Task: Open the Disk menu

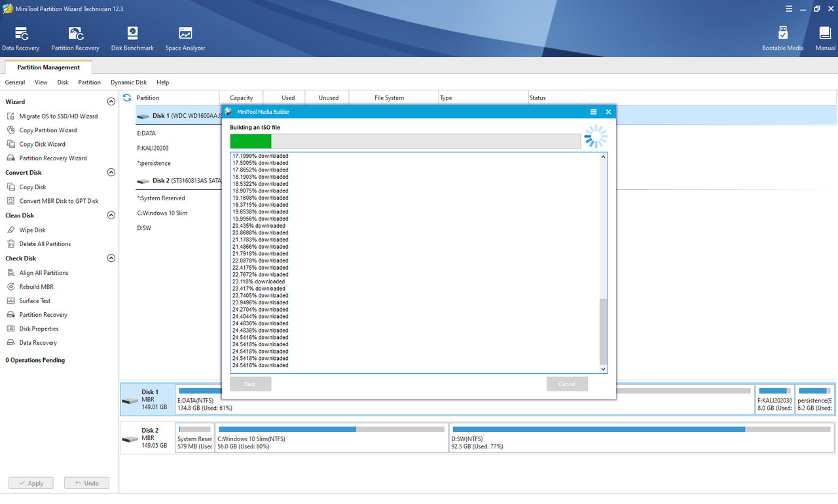Action: coord(63,82)
